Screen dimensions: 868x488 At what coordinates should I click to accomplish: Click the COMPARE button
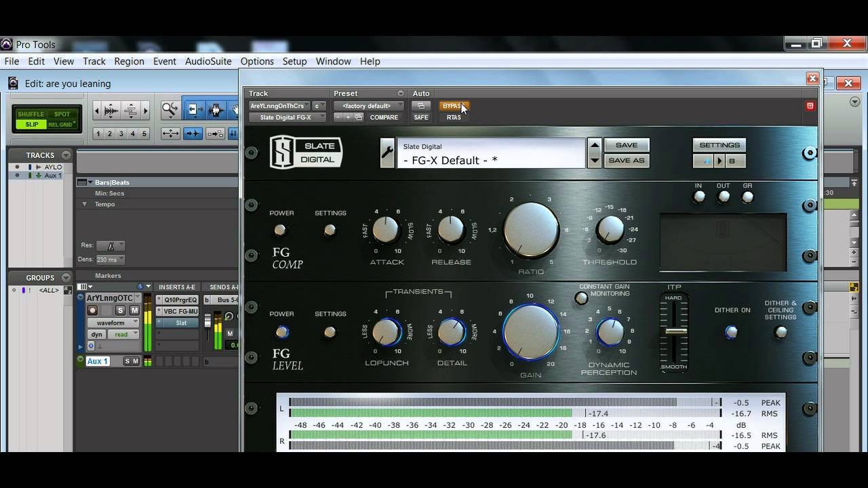tap(384, 117)
